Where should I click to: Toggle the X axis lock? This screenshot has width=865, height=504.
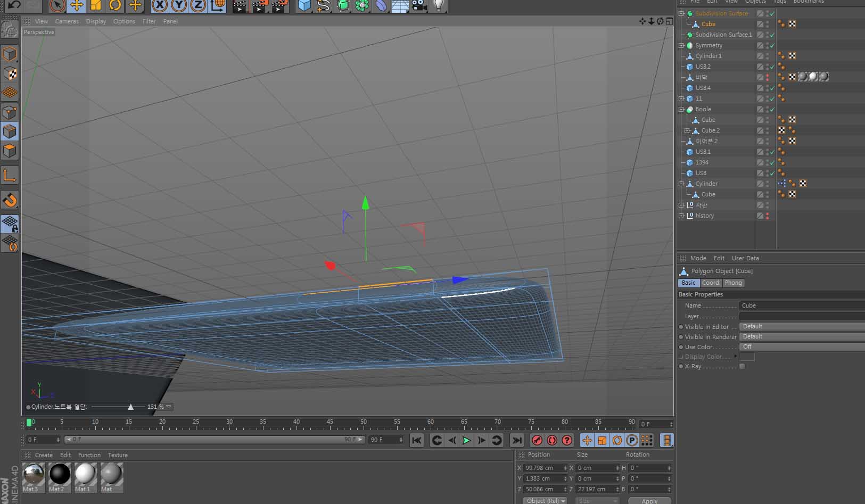pyautogui.click(x=159, y=6)
